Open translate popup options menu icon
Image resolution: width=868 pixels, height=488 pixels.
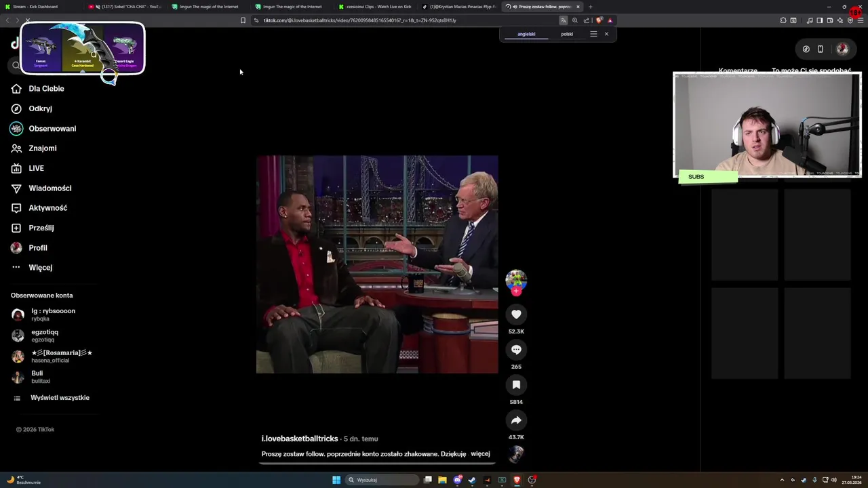point(593,34)
